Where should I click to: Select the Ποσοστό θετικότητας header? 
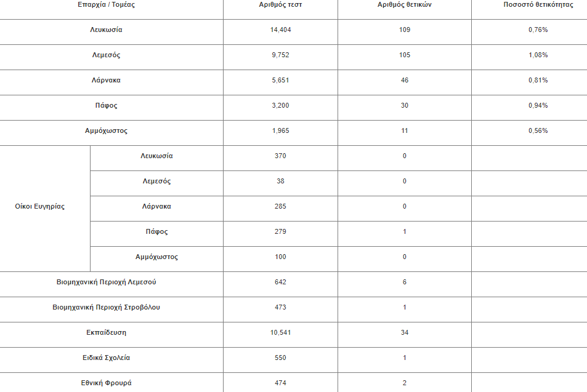538,5
